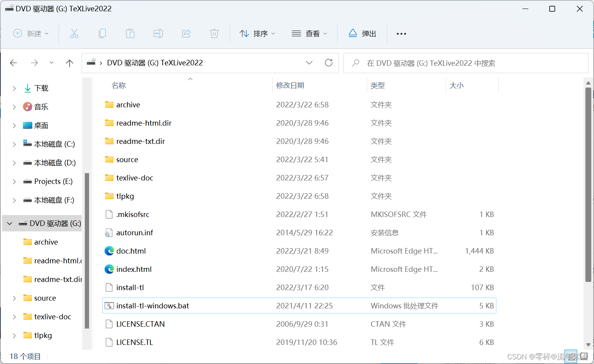Image resolution: width=594 pixels, height=364 pixels.
Task: Click the tlpkg folder icon in file list
Action: 109,196
